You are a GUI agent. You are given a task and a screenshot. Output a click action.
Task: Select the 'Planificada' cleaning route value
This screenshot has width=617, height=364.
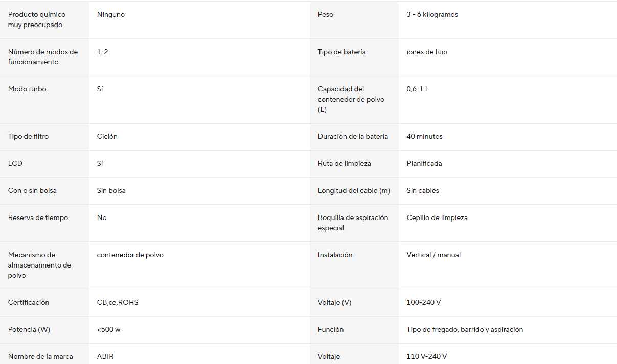(x=424, y=163)
